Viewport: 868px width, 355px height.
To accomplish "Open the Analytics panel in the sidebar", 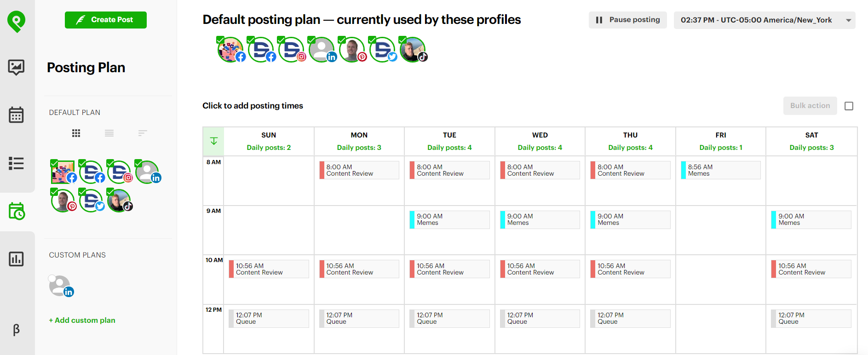I will pyautogui.click(x=17, y=259).
